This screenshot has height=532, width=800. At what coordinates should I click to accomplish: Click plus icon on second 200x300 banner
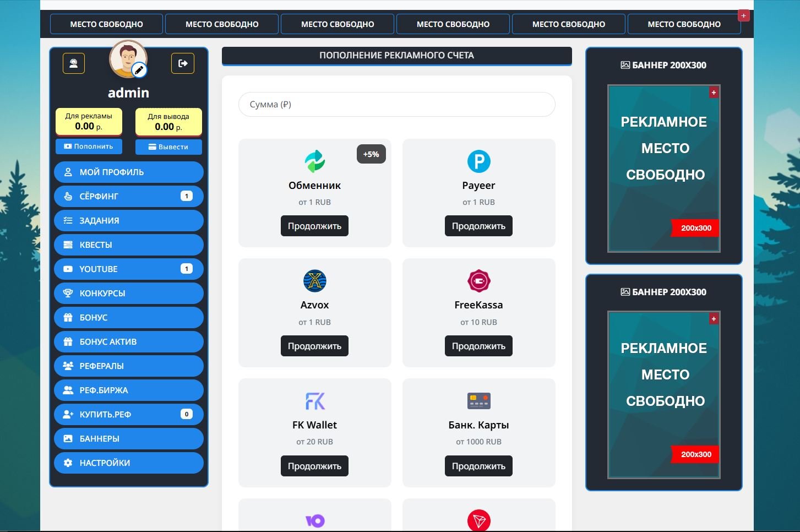pyautogui.click(x=714, y=319)
